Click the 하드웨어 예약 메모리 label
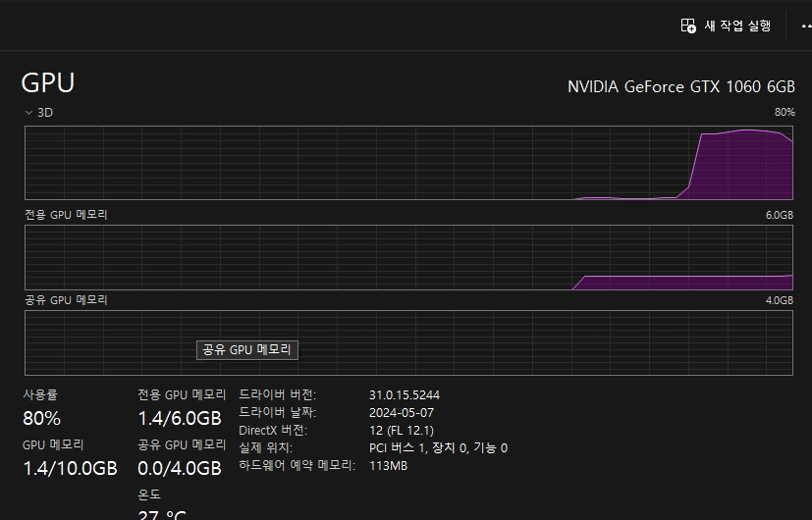 [297, 465]
